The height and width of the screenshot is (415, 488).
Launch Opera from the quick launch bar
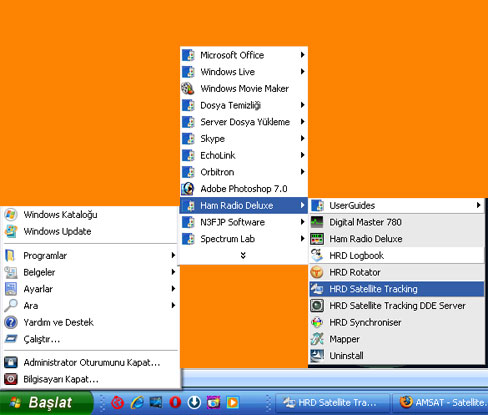tap(175, 403)
